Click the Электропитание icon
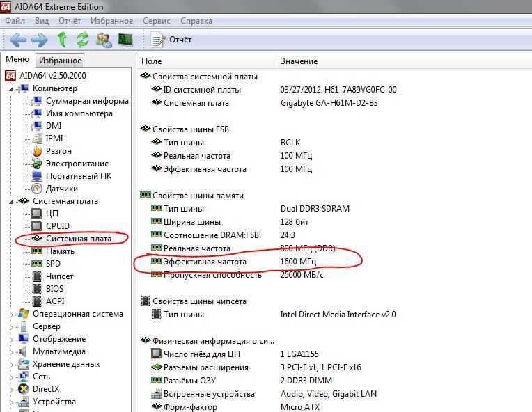This screenshot has width=532, height=412. pos(37,164)
